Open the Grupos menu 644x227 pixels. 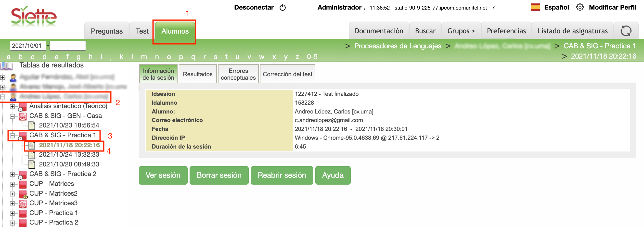click(461, 31)
